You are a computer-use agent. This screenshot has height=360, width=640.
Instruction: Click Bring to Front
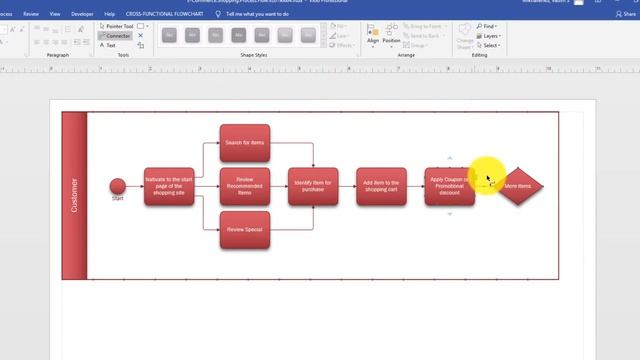coord(425,26)
